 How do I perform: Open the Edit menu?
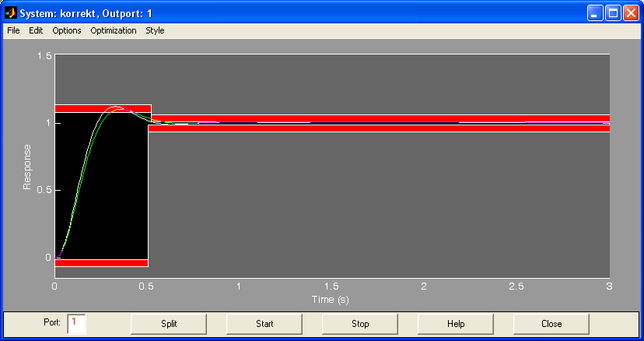tap(36, 30)
